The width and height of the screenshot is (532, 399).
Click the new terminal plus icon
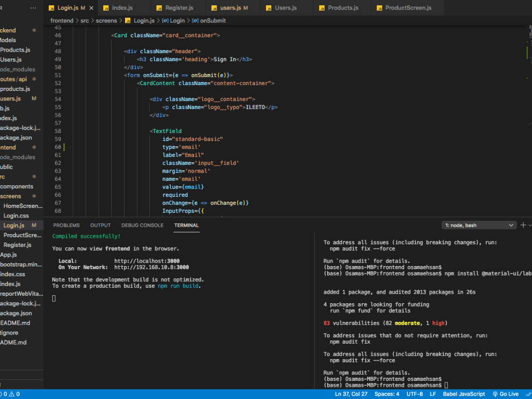point(523,225)
